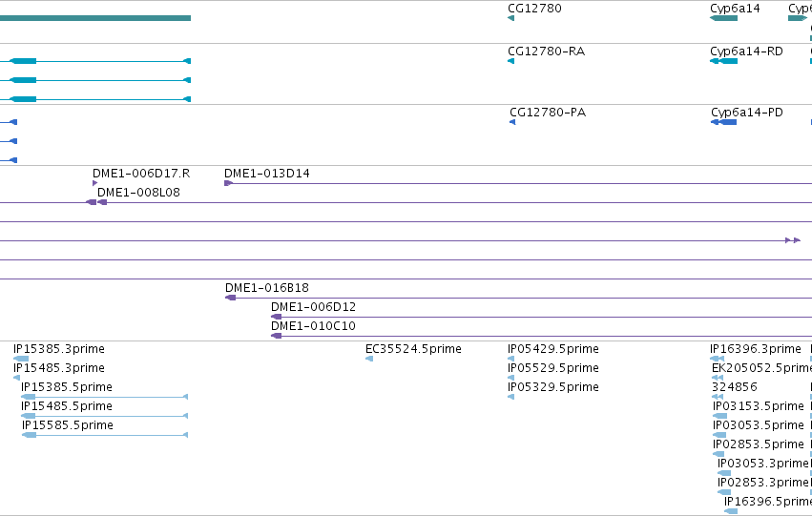812x516 pixels.
Task: Click the IP05329.5prime EST label
Action: point(553,387)
